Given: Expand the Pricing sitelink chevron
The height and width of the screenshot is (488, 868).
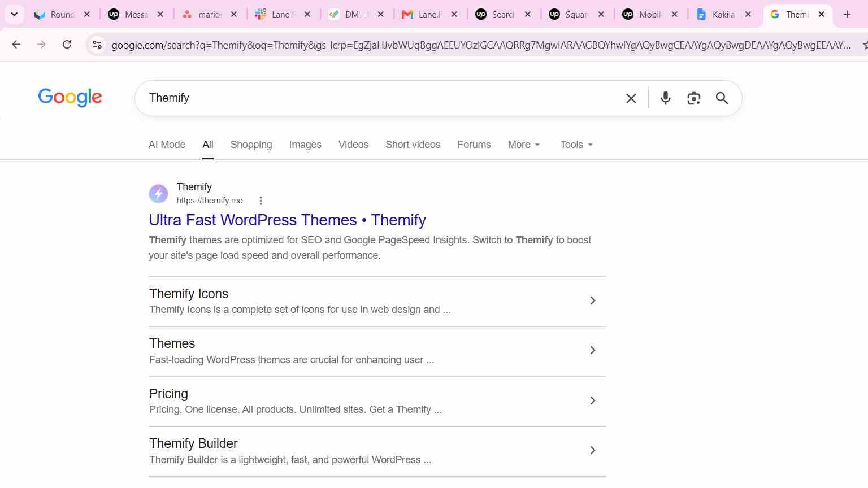Looking at the screenshot, I should point(593,400).
